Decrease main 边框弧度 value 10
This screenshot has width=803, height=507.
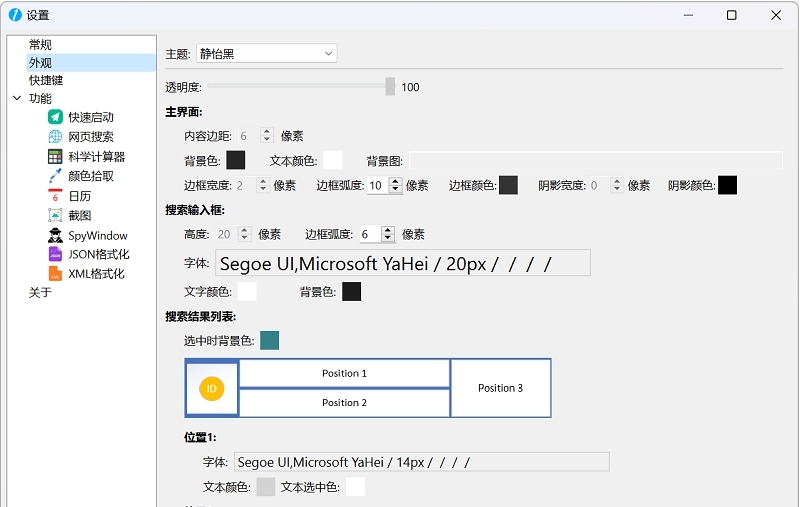[x=395, y=189]
